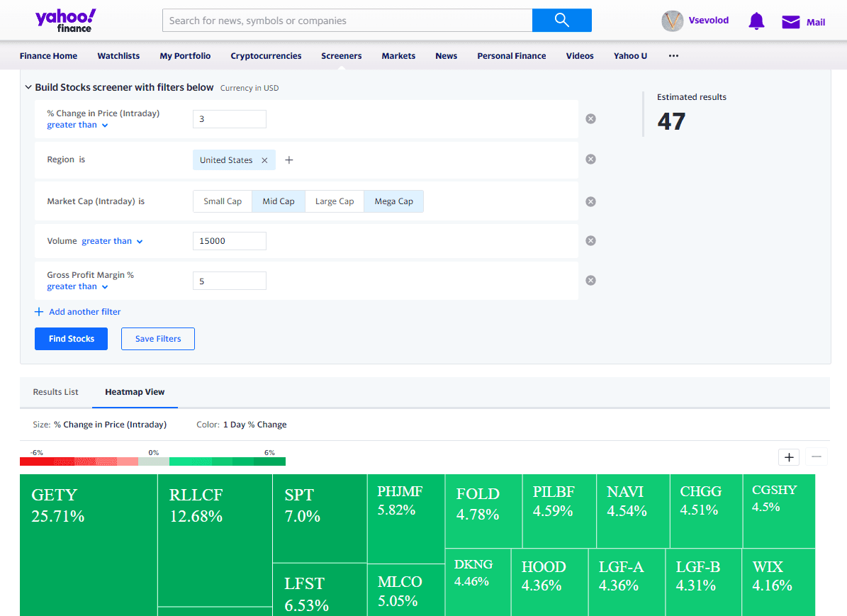Screen dimensions: 847x616
Task: Click WIX heatmap tile
Action: coord(779,583)
